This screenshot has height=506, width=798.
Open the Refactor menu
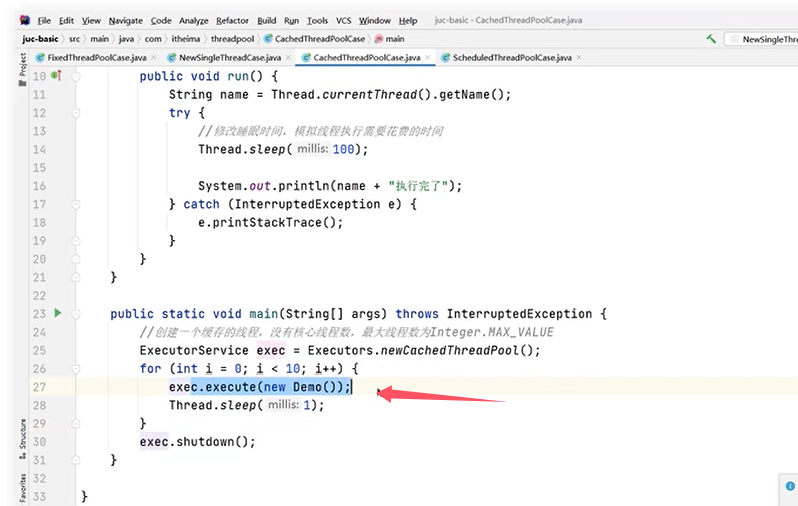click(x=232, y=20)
